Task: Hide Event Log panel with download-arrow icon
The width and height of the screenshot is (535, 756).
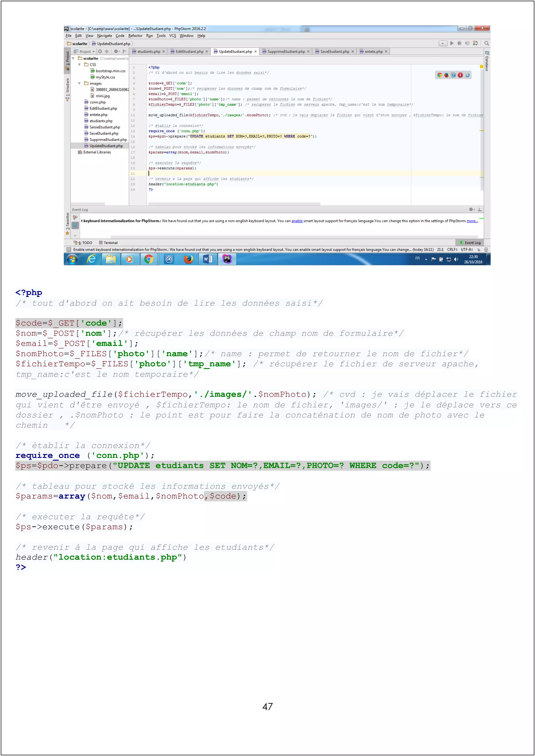Action: (480, 209)
